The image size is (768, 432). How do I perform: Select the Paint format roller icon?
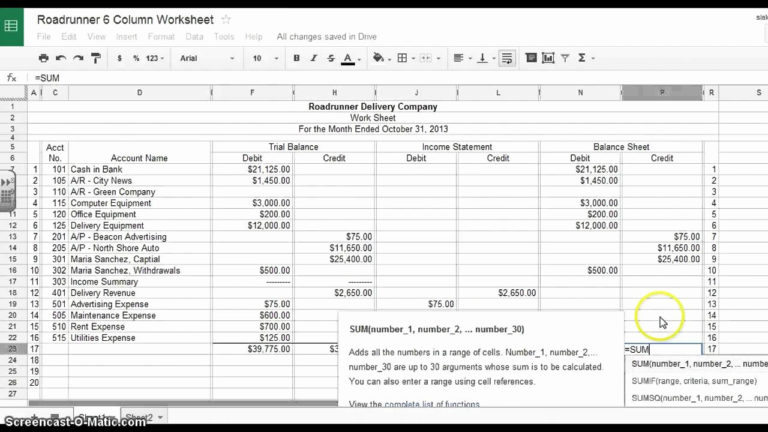[x=96, y=58]
